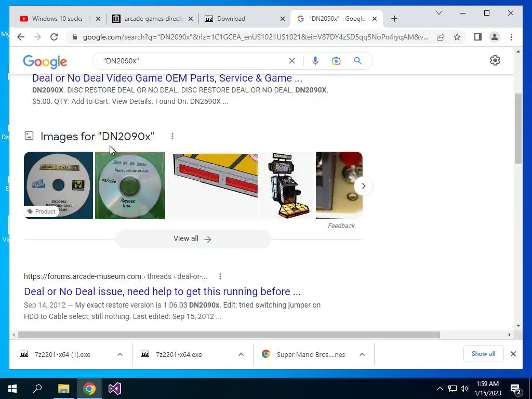Open the Chrome profile avatar
The height and width of the screenshot is (399, 532).
(x=495, y=37)
